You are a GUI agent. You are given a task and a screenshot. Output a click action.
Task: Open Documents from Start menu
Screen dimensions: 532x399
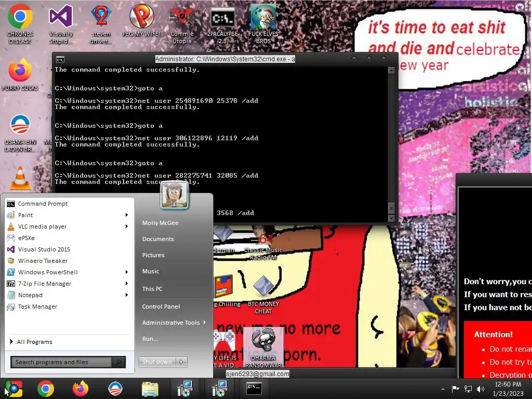pyautogui.click(x=158, y=239)
